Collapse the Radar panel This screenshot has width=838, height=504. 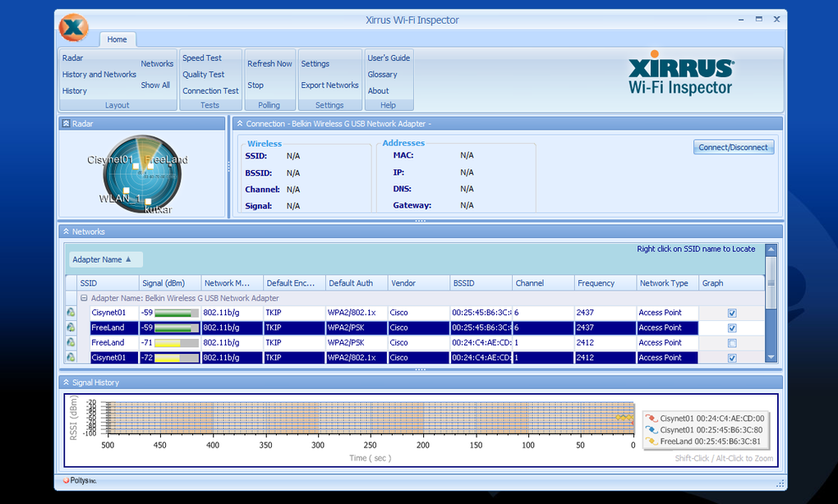click(66, 123)
